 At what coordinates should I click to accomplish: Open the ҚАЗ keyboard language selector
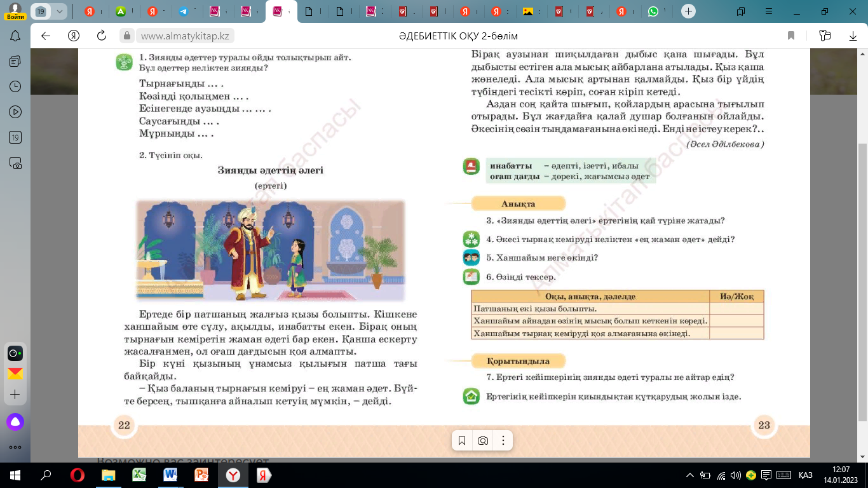point(806,475)
